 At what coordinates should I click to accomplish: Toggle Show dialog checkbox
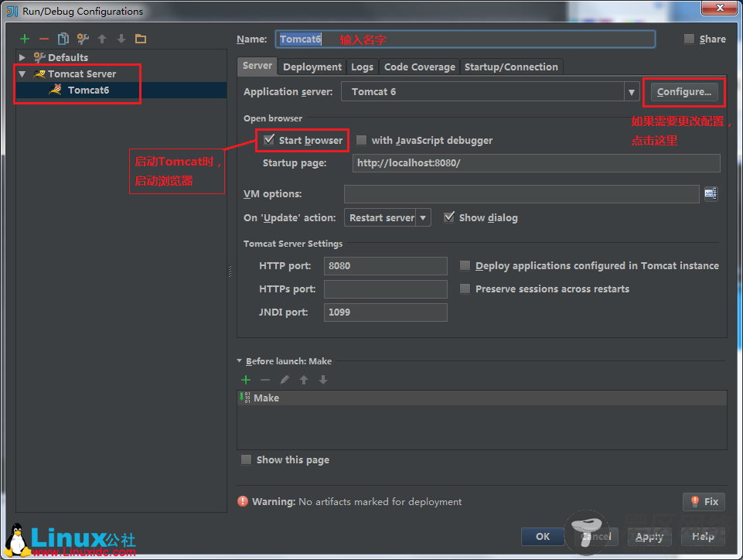[448, 217]
